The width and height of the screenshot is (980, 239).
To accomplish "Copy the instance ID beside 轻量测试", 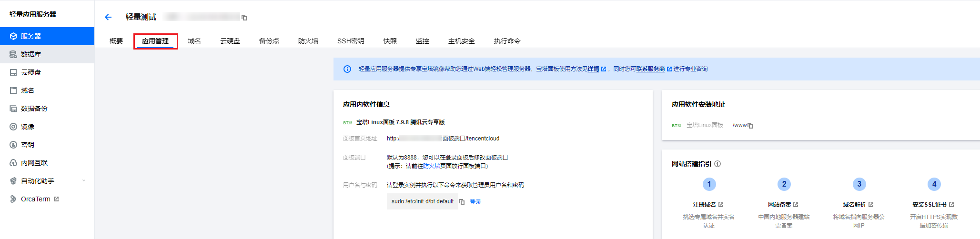I will [x=244, y=18].
